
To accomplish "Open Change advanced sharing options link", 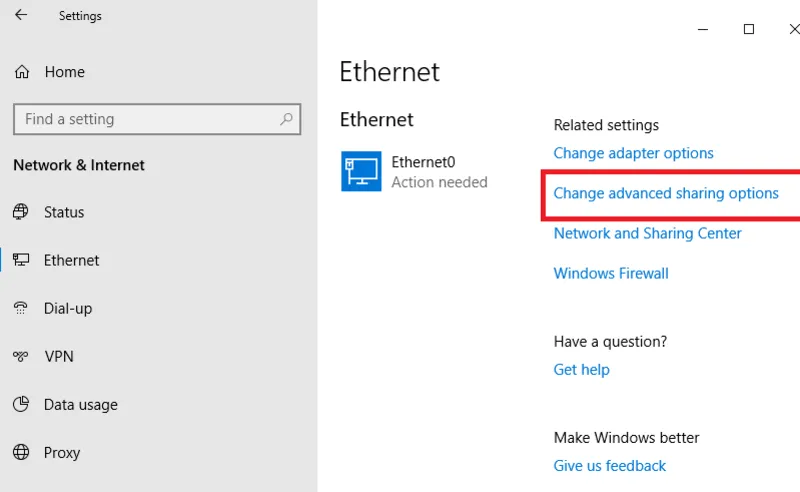I will click(666, 193).
